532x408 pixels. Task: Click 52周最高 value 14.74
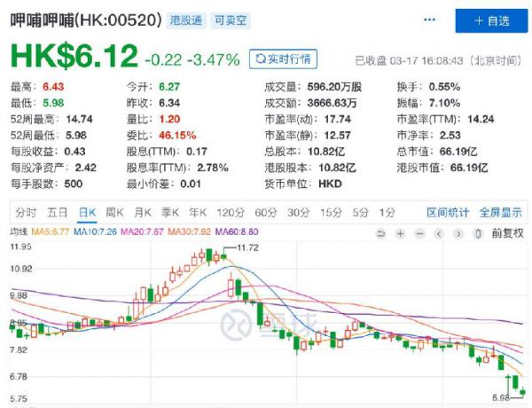79,119
